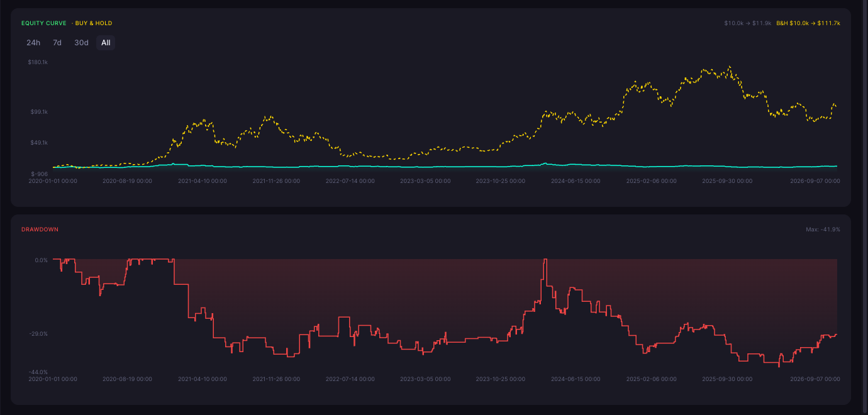
Task: Click 2023-03-05 00:00 on the drawdown chart axis
Action: click(425, 380)
